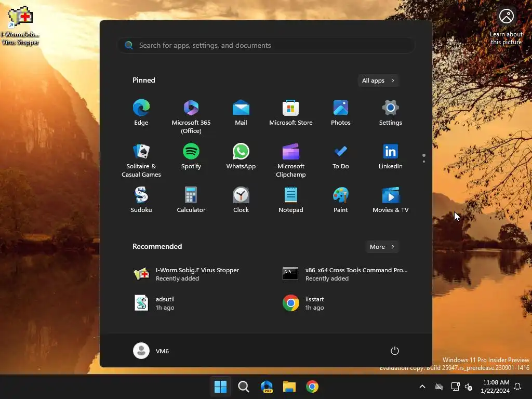The height and width of the screenshot is (399, 532).
Task: Open the To Do app
Action: click(341, 157)
